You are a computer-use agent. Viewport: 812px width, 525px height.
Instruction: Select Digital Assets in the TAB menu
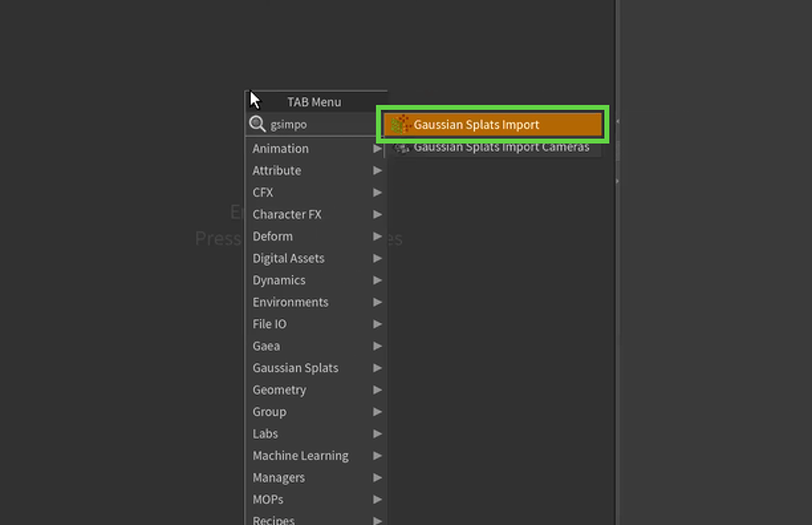pos(288,258)
